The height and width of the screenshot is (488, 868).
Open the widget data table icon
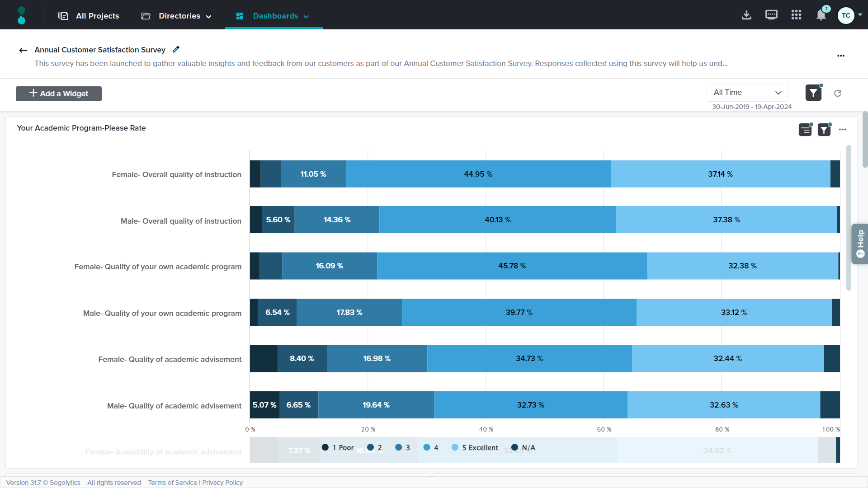(805, 130)
